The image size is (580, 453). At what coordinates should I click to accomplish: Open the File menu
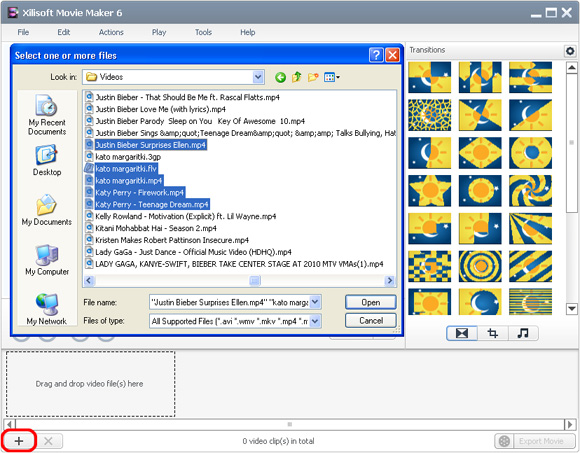[23, 32]
